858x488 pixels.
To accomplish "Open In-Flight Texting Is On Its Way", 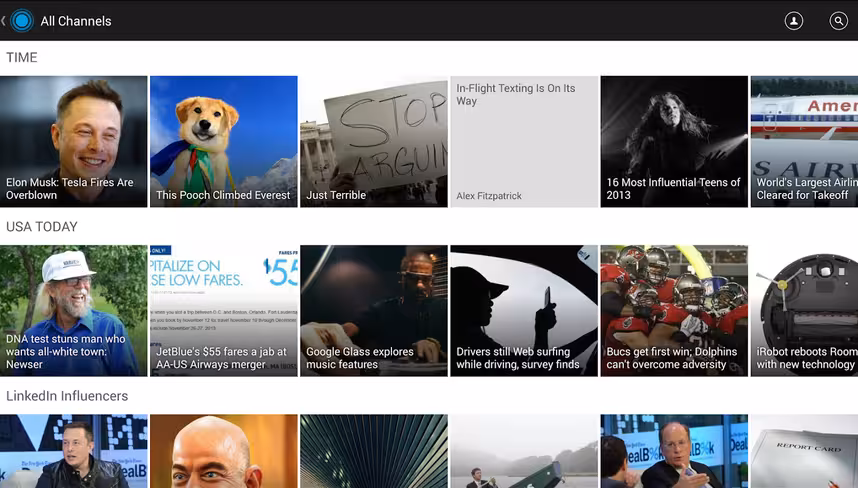I will [x=524, y=141].
